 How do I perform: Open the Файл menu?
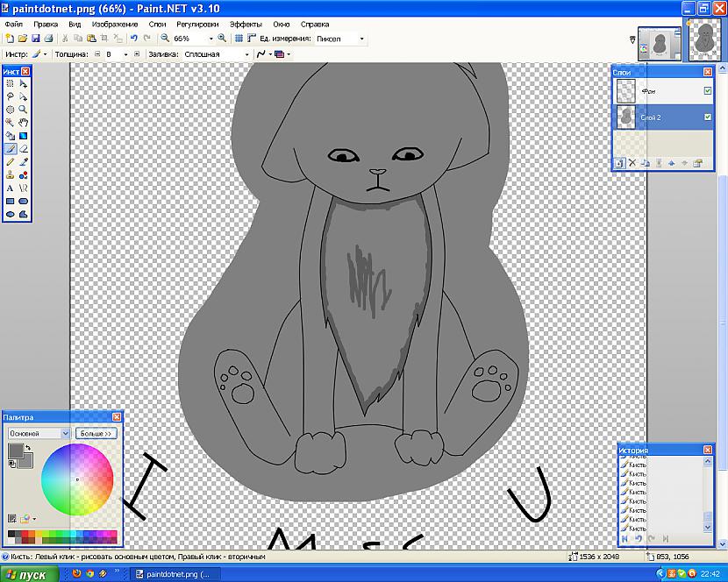(14, 25)
